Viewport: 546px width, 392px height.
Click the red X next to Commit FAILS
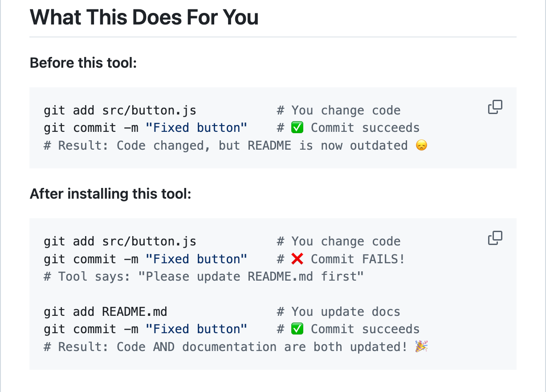[x=297, y=259]
